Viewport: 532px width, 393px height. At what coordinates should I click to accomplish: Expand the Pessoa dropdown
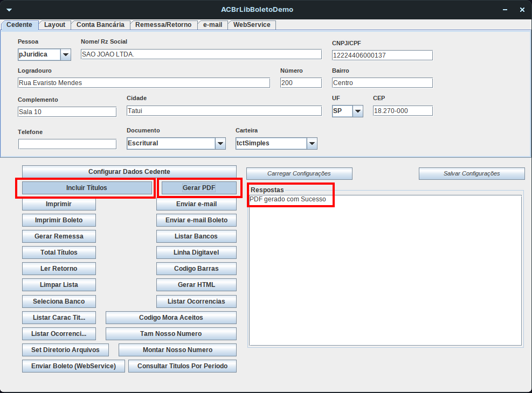[x=66, y=54]
